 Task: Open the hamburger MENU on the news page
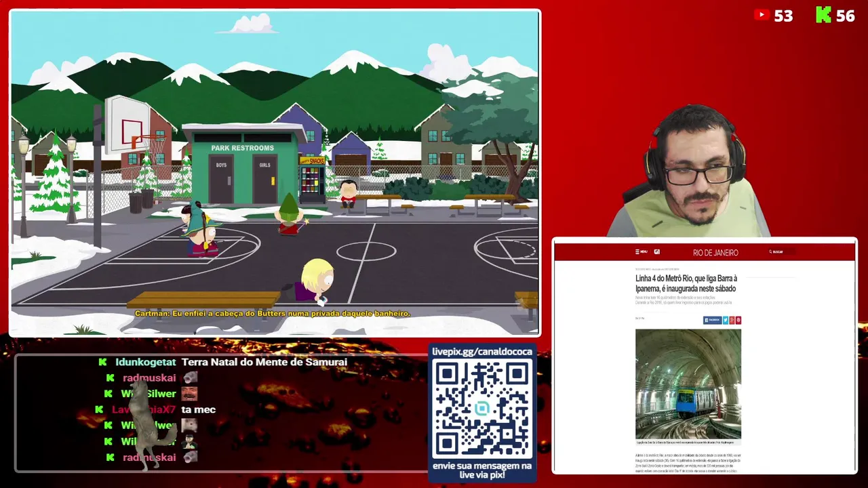(x=642, y=251)
